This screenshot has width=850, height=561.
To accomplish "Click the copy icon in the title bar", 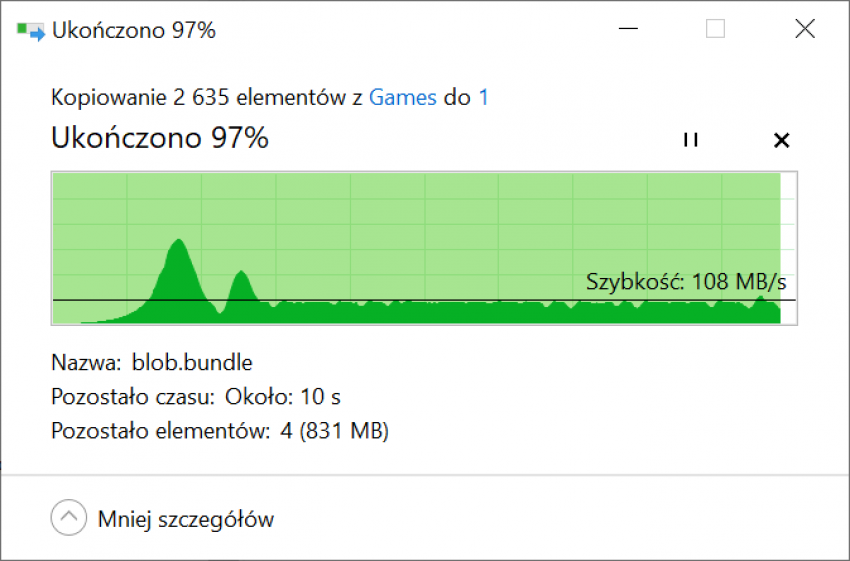I will [x=31, y=31].
